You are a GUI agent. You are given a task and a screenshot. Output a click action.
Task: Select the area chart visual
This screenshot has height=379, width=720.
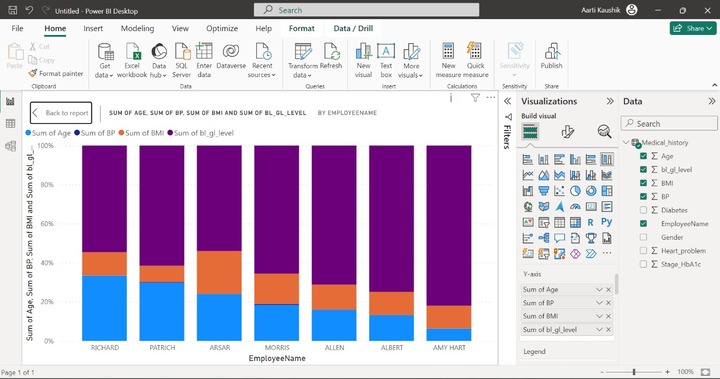coord(544,175)
